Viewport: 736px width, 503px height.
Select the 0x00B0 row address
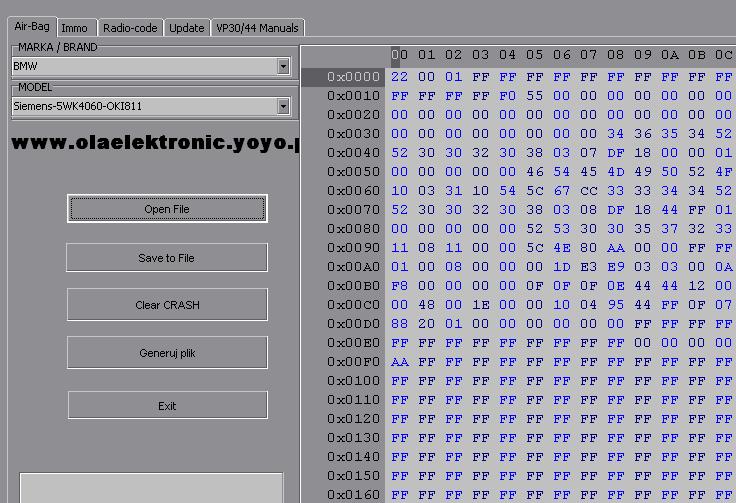pyautogui.click(x=353, y=286)
